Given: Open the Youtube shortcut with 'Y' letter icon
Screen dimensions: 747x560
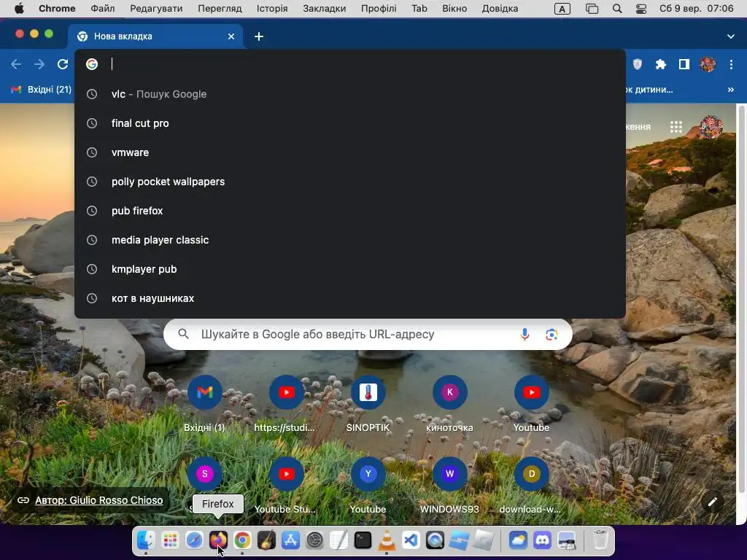Looking at the screenshot, I should click(x=368, y=485).
